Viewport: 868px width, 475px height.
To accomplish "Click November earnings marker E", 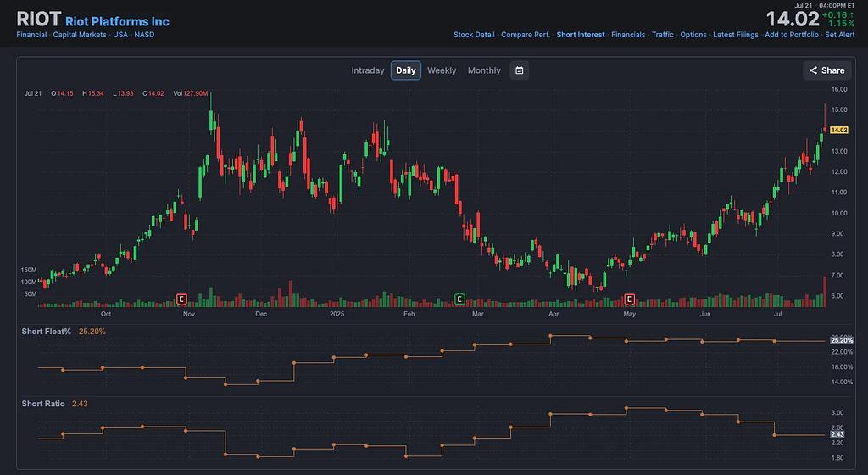I will [x=181, y=299].
